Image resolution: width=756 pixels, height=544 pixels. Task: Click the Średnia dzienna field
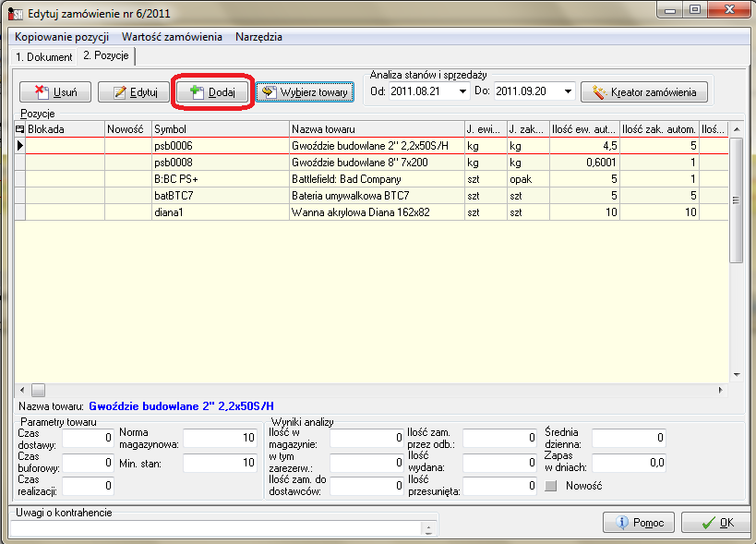pyautogui.click(x=629, y=438)
